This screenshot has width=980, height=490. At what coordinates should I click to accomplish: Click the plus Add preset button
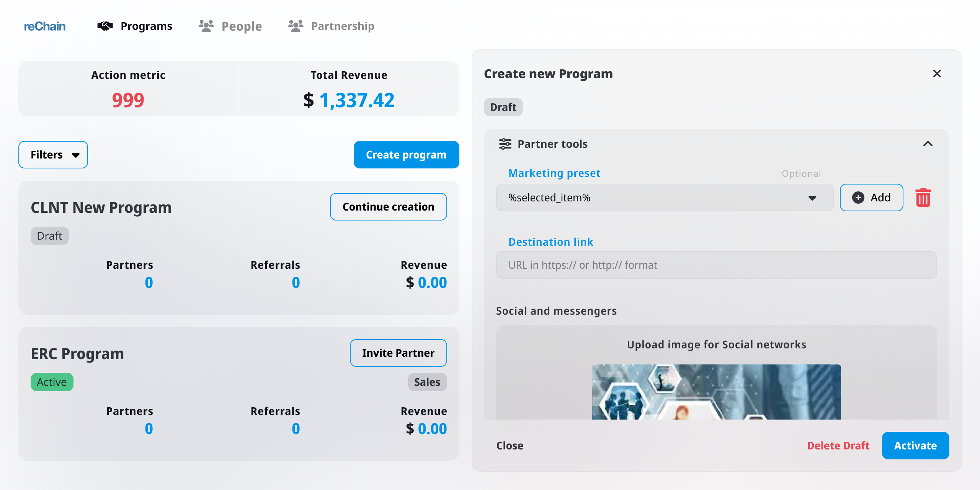point(871,198)
